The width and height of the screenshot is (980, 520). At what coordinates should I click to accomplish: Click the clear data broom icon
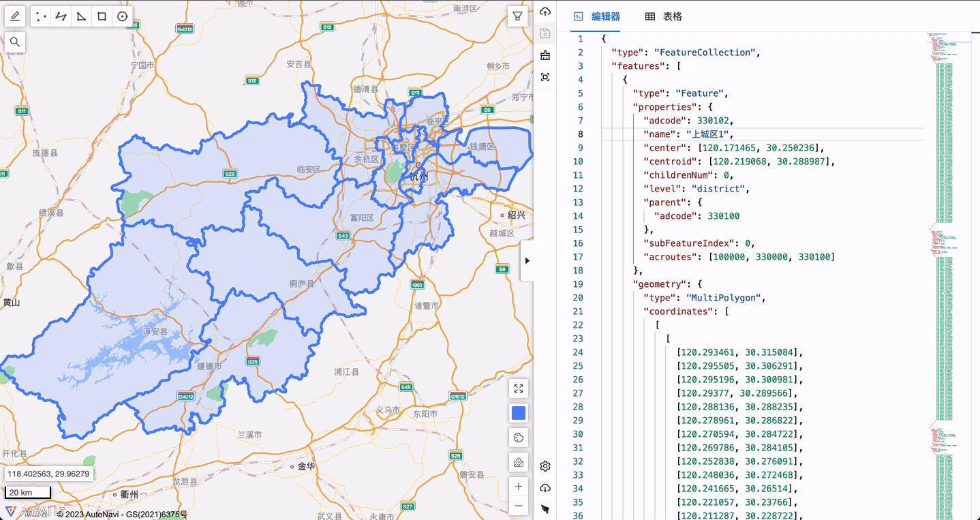[545, 55]
